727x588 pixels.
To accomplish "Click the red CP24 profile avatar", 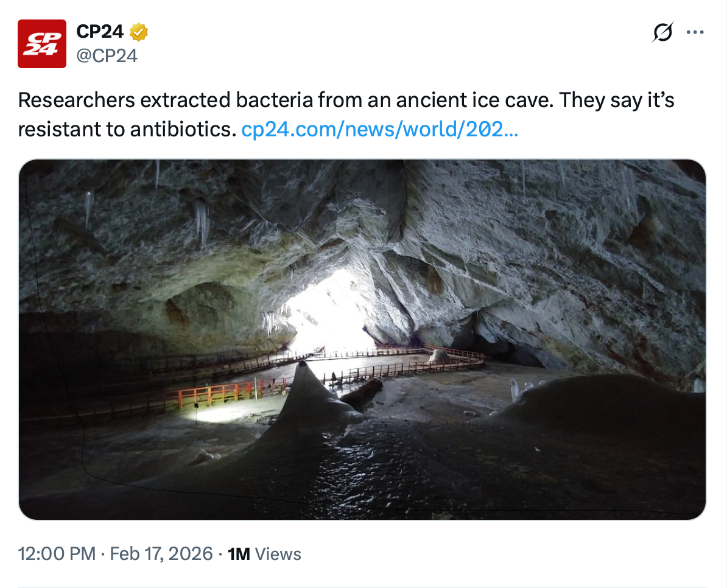I will coord(41,44).
